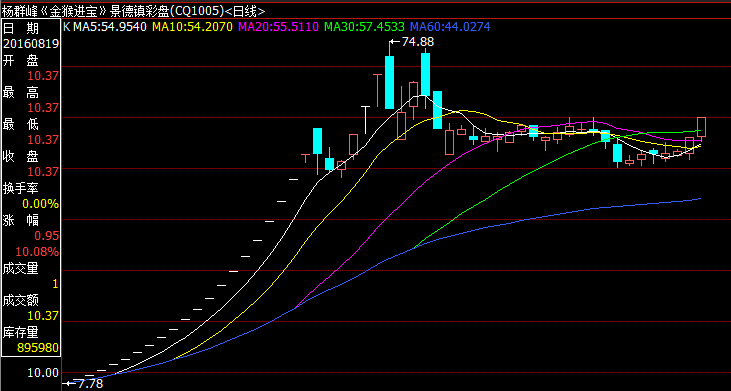Click the 开盘 opening price 10.37
Image resolution: width=731 pixels, height=391 pixels.
coord(43,76)
